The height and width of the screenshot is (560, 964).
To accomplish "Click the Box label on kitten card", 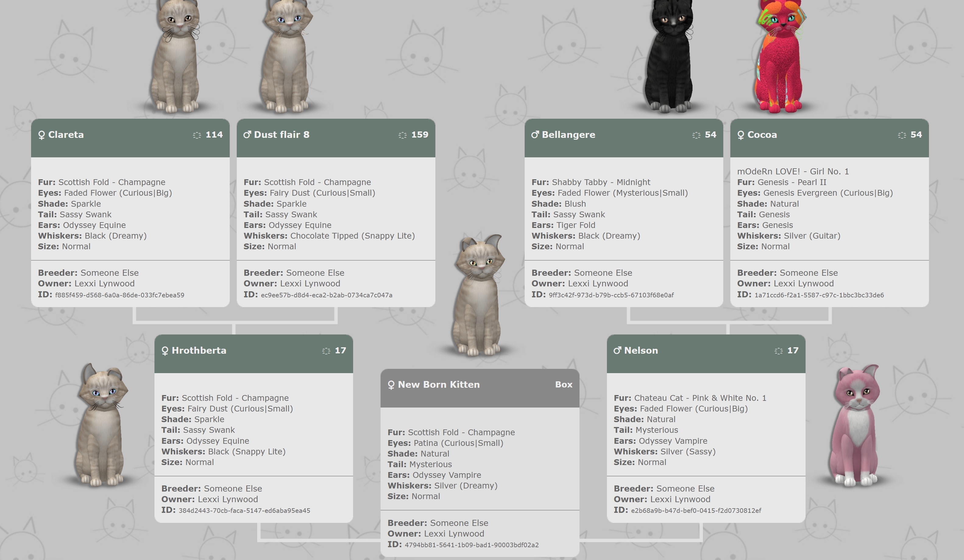I will pyautogui.click(x=563, y=385).
